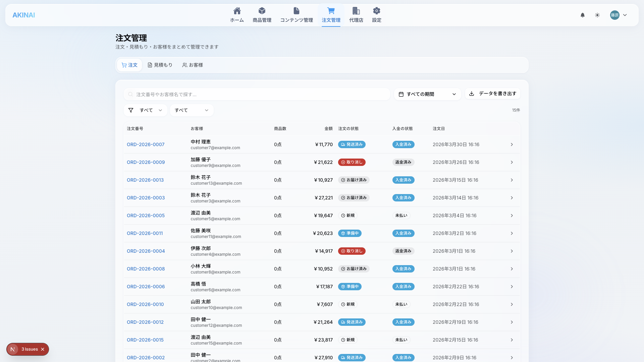644x362 pixels.
Task: Open the status filter dropdown with funnel icon
Action: (146, 110)
